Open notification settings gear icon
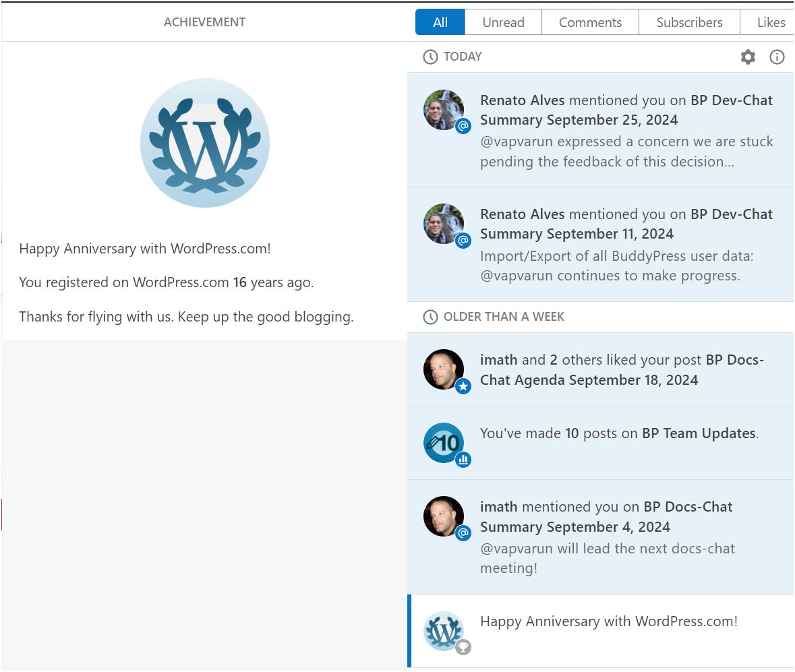The image size is (795, 672). coord(748,57)
